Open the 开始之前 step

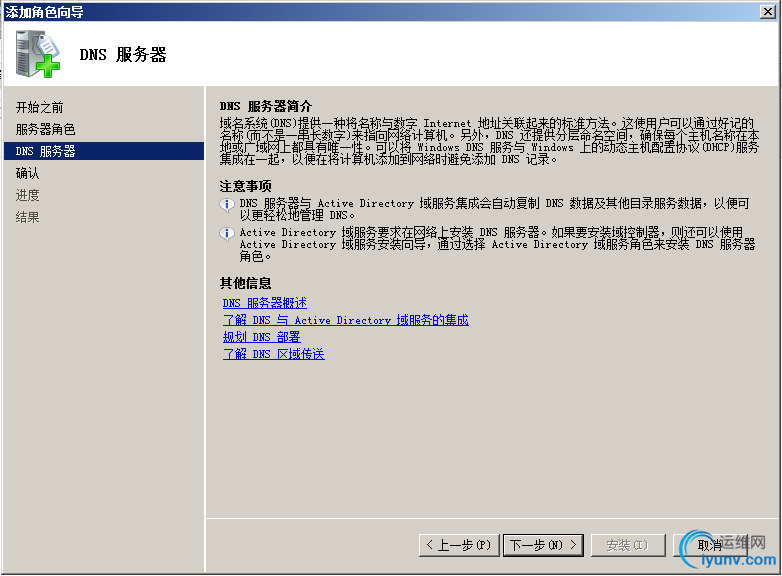coord(39,107)
